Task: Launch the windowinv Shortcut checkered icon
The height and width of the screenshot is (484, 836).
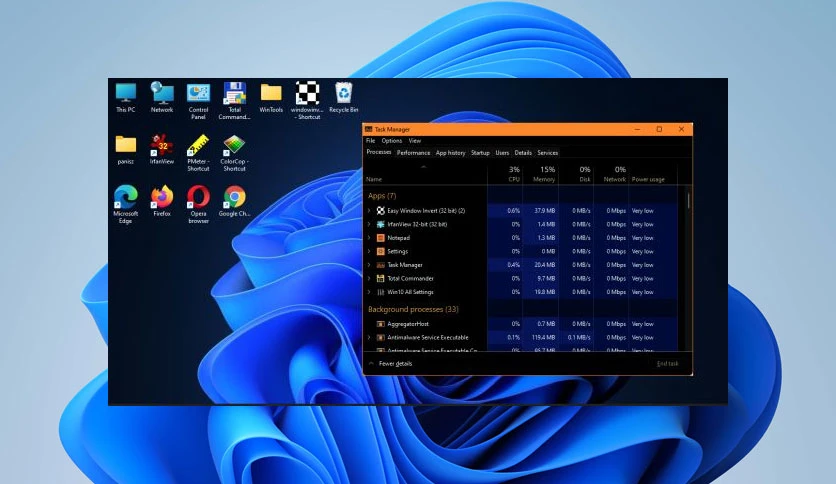Action: pos(308,100)
